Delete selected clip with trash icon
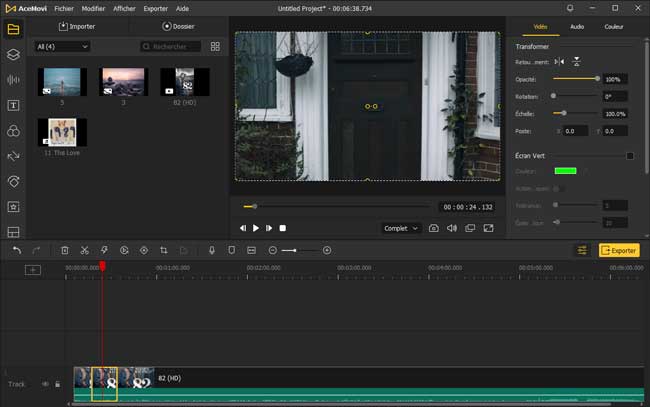 coord(65,250)
